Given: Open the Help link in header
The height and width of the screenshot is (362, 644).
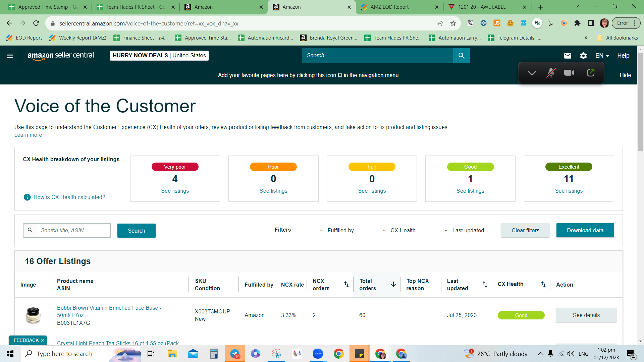Looking at the screenshot, I should coord(623,56).
